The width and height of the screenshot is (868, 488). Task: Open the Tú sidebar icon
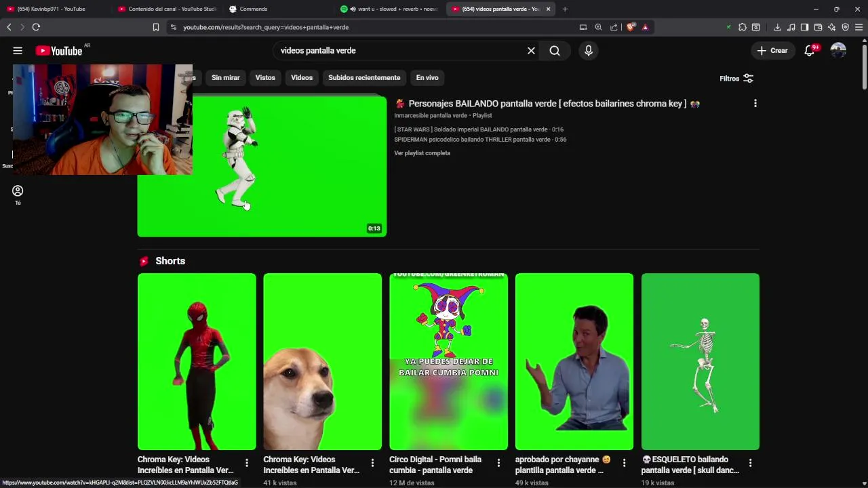[18, 195]
